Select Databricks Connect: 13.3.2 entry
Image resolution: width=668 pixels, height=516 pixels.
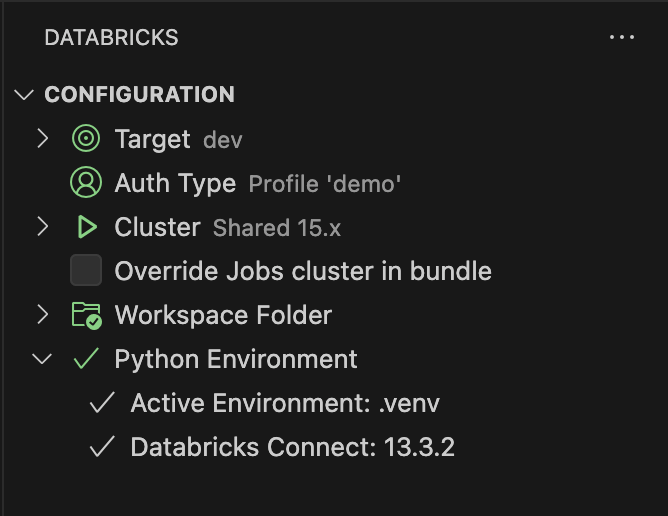tap(292, 447)
